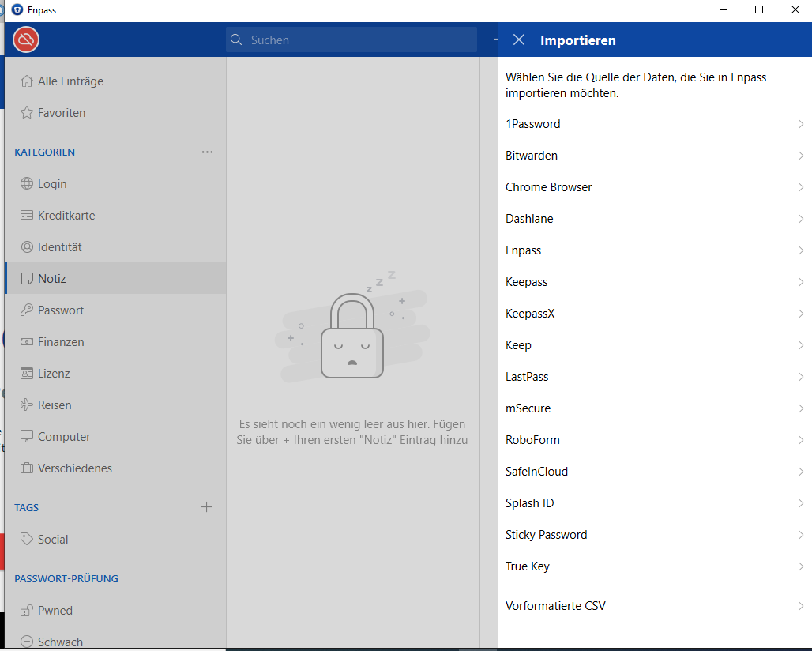Open the Pwned lock icon audit
Image resolution: width=812 pixels, height=651 pixels.
click(x=26, y=611)
